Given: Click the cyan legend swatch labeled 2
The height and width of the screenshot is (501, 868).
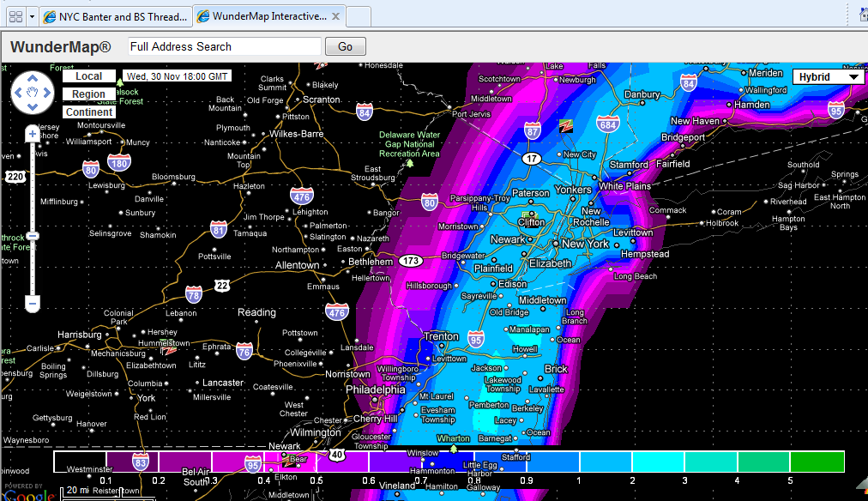Looking at the screenshot, I should point(658,462).
